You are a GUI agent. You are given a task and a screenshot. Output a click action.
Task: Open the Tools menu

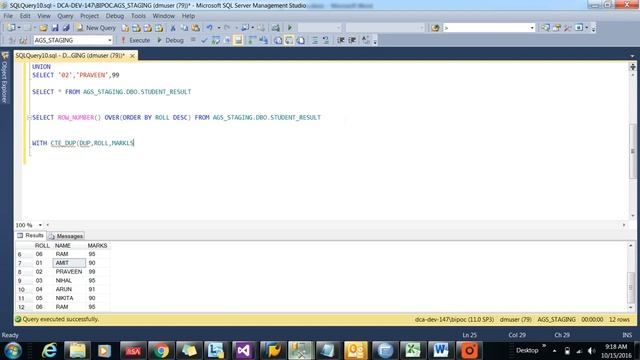point(138,16)
